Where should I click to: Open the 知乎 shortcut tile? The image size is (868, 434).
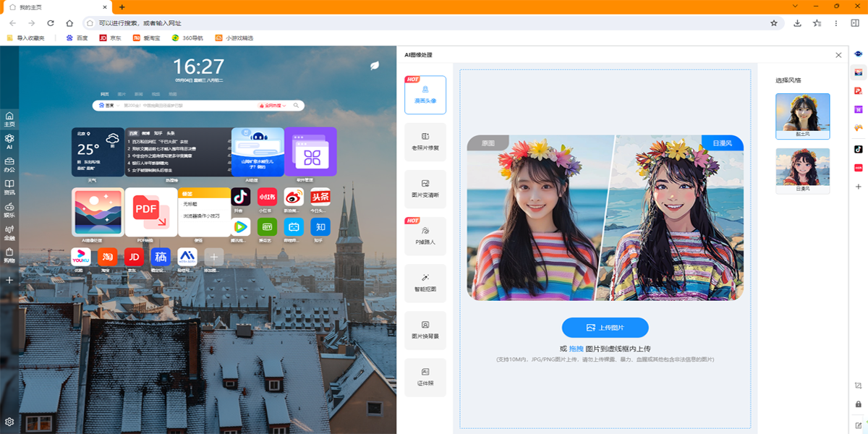(320, 227)
